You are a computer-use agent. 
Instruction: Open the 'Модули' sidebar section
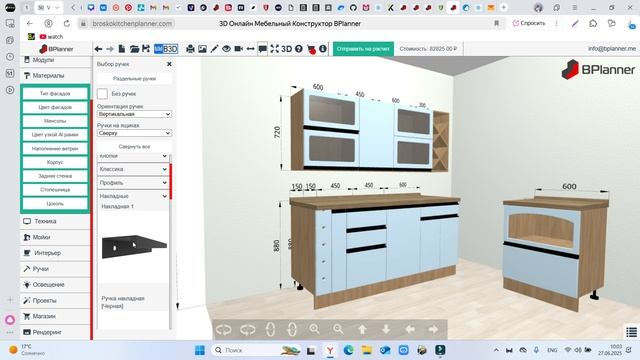tap(56, 60)
